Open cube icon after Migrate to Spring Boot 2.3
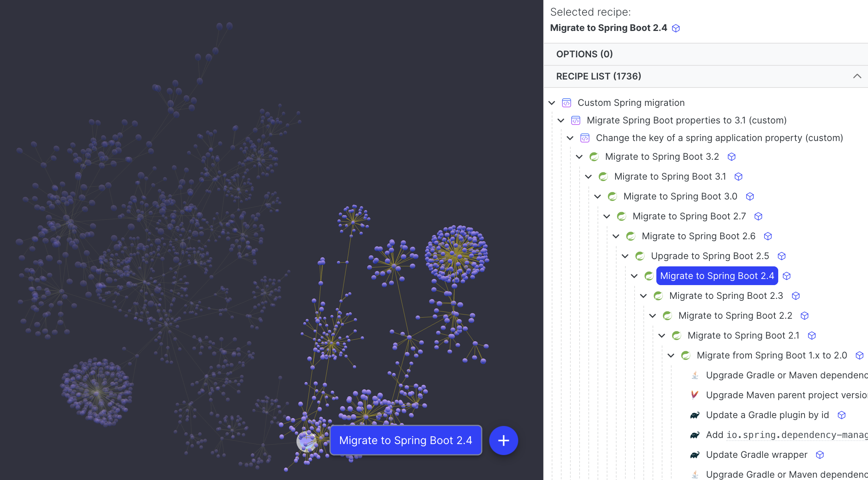This screenshot has height=480, width=868. (x=796, y=296)
